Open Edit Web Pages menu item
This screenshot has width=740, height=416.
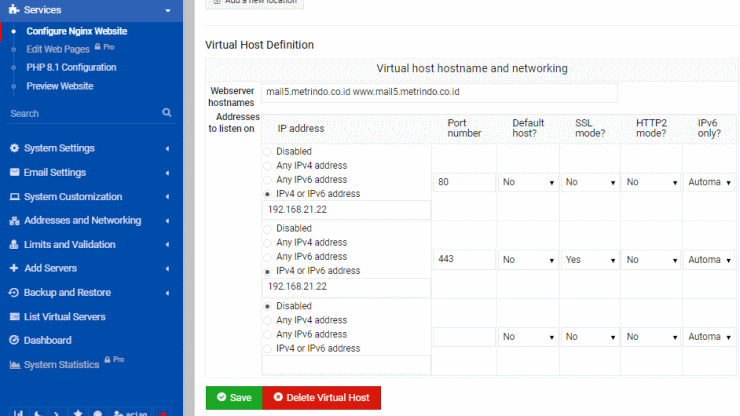(58, 49)
